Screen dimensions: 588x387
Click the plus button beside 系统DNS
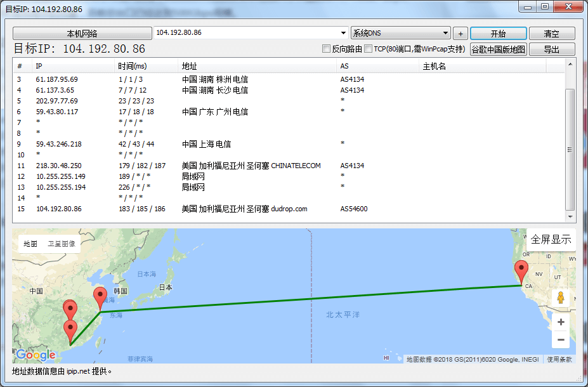click(x=461, y=34)
